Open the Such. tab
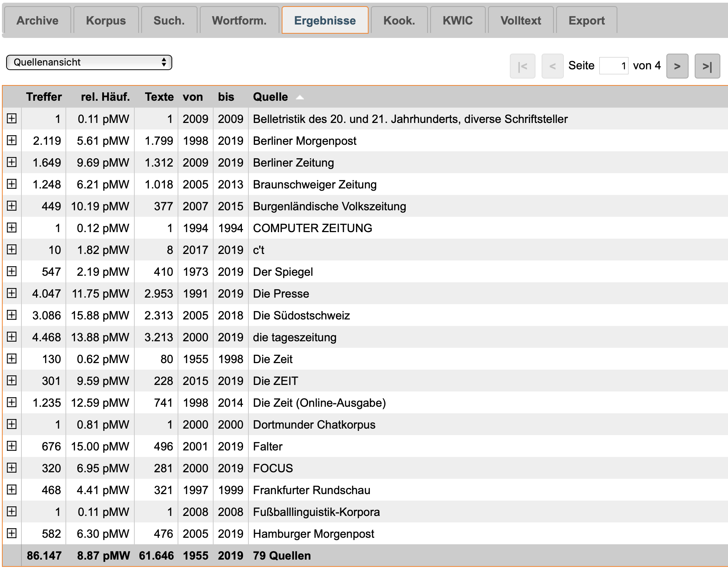This screenshot has width=728, height=573. 169,20
